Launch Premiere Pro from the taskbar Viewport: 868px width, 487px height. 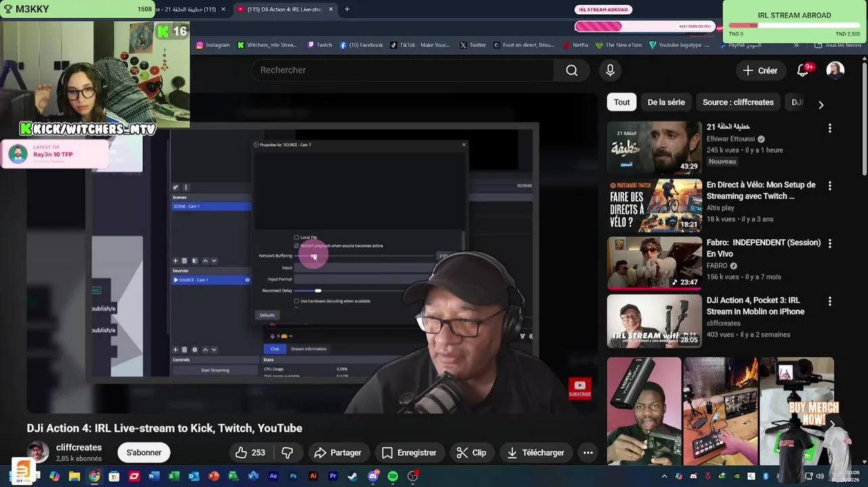[333, 476]
